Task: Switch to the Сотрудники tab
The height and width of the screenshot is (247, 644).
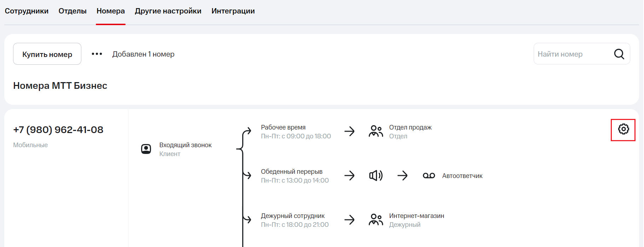Action: point(27,11)
